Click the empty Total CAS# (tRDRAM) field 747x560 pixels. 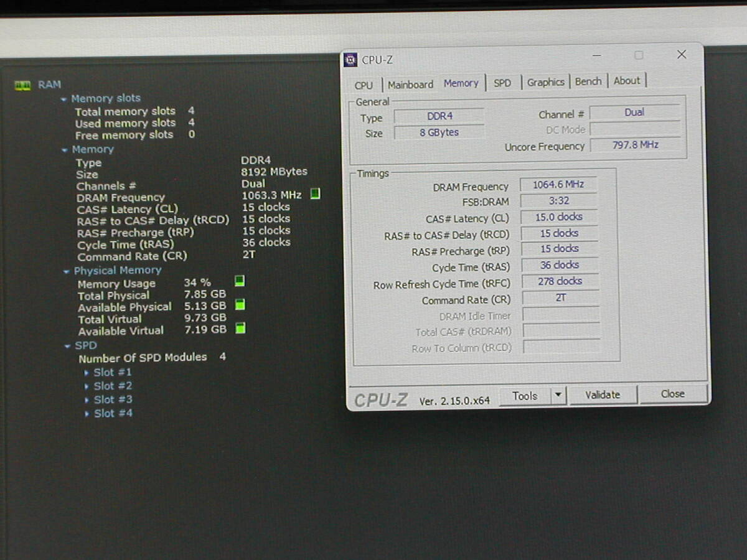[x=561, y=330]
